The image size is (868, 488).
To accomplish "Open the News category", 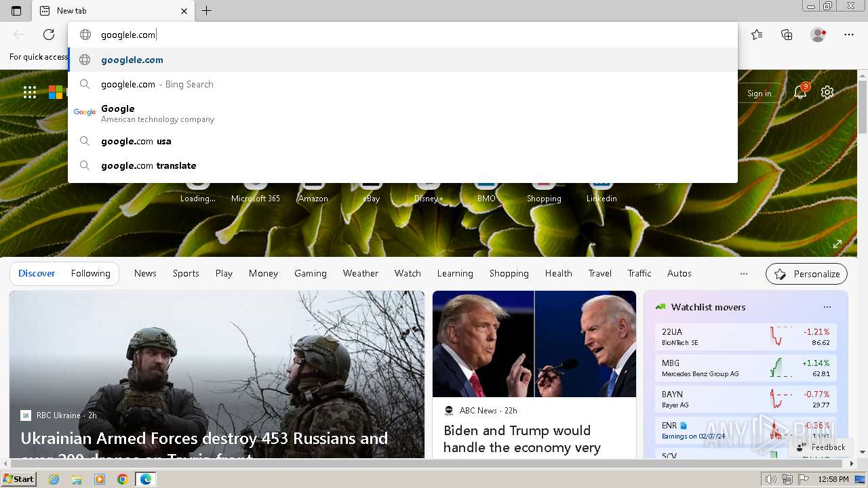I will pos(145,273).
